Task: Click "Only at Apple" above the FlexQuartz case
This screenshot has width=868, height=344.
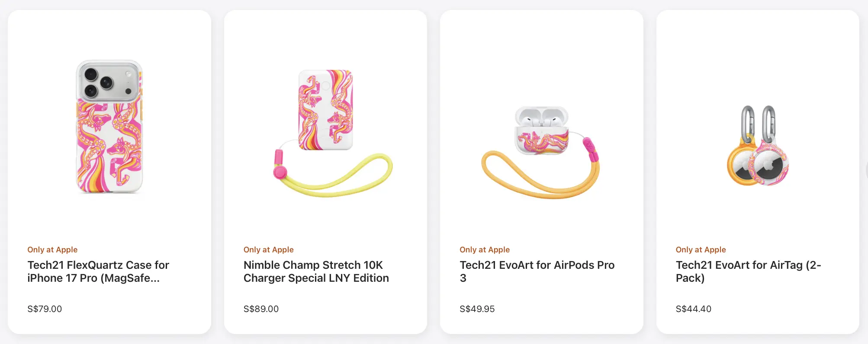Action: click(52, 250)
